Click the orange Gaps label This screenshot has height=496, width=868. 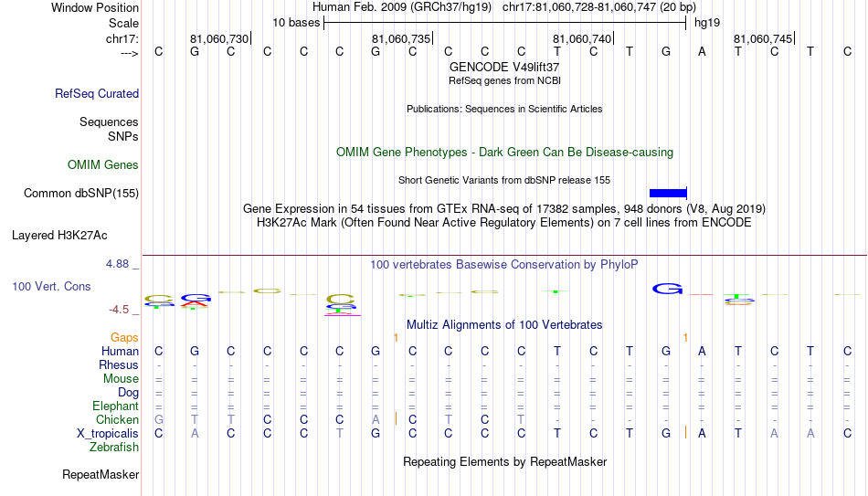pos(124,338)
